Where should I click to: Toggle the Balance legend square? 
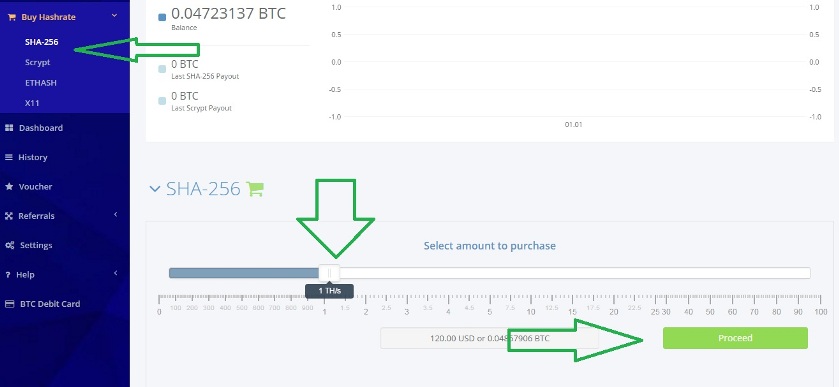click(162, 17)
